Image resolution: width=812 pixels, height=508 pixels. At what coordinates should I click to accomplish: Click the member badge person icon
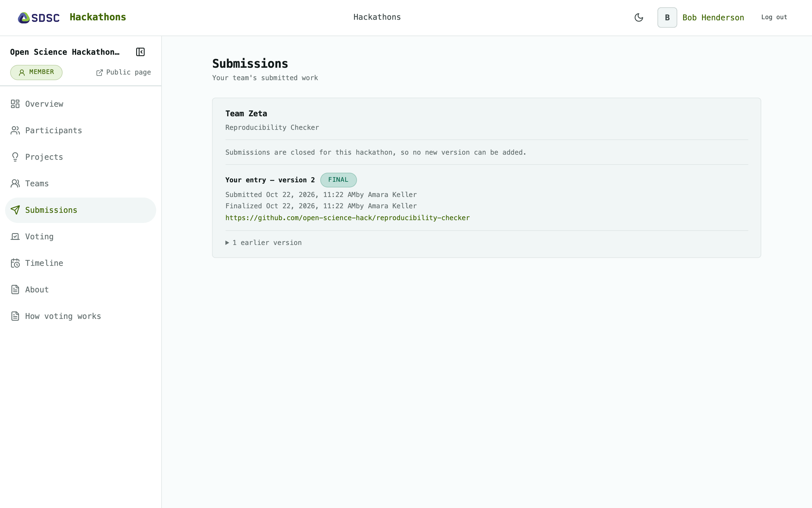click(x=22, y=73)
